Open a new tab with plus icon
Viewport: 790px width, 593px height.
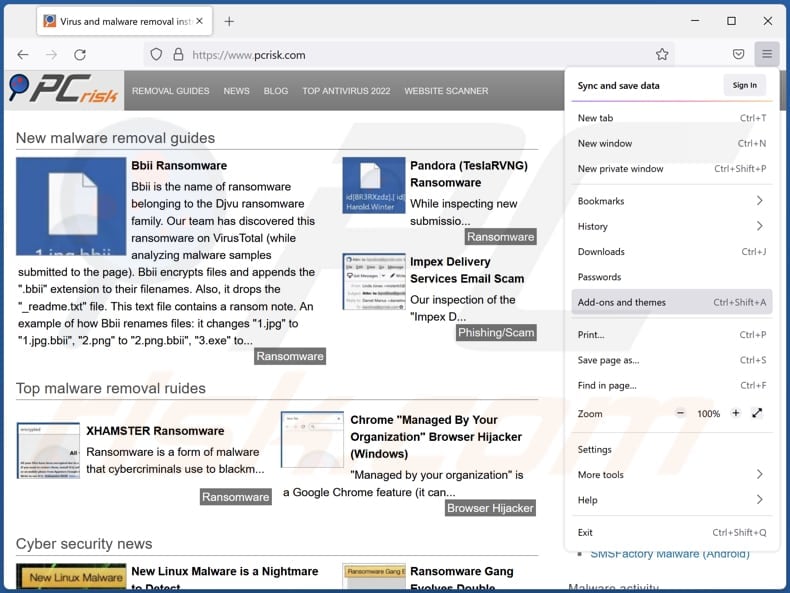point(229,21)
